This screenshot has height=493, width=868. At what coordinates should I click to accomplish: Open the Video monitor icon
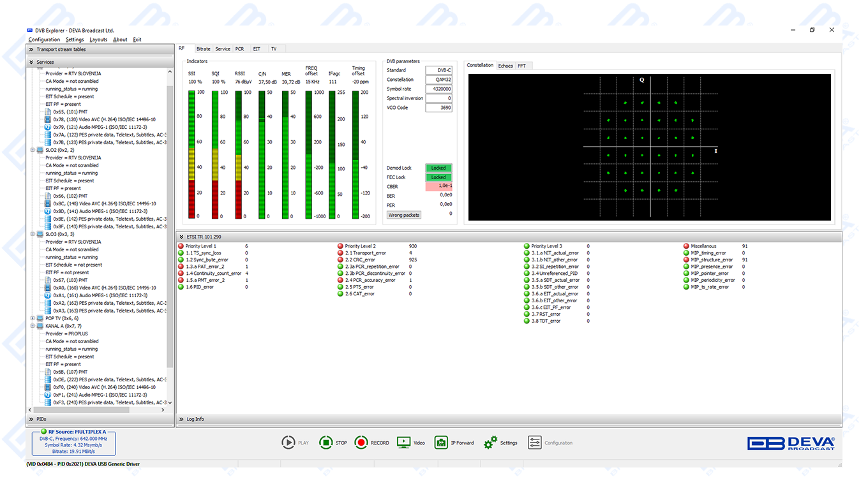pyautogui.click(x=403, y=443)
